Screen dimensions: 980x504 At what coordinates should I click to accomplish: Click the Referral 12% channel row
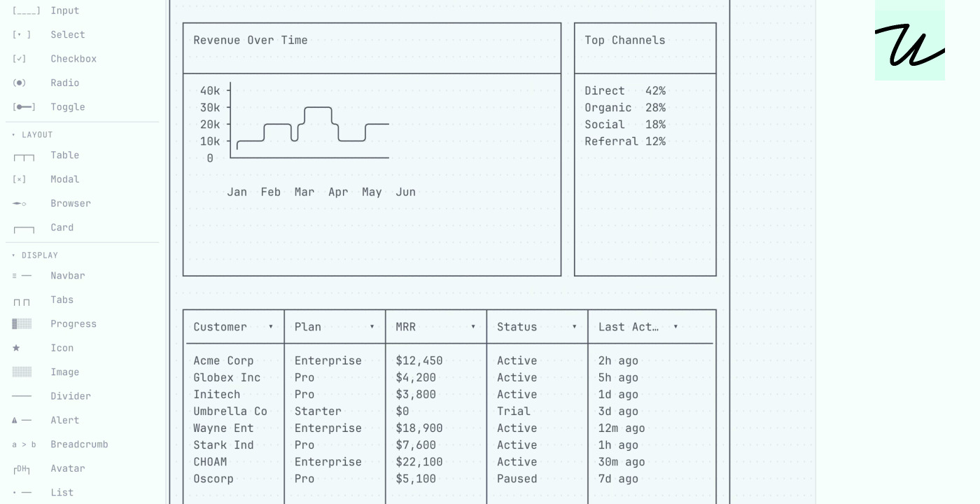(x=625, y=141)
